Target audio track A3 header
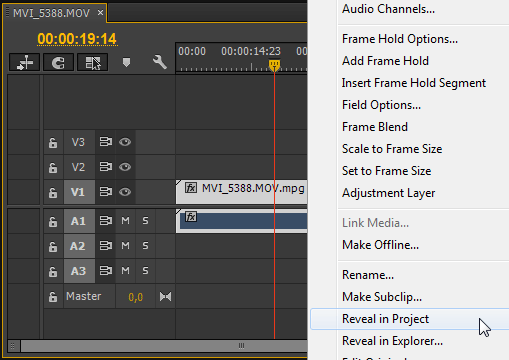 (x=79, y=271)
